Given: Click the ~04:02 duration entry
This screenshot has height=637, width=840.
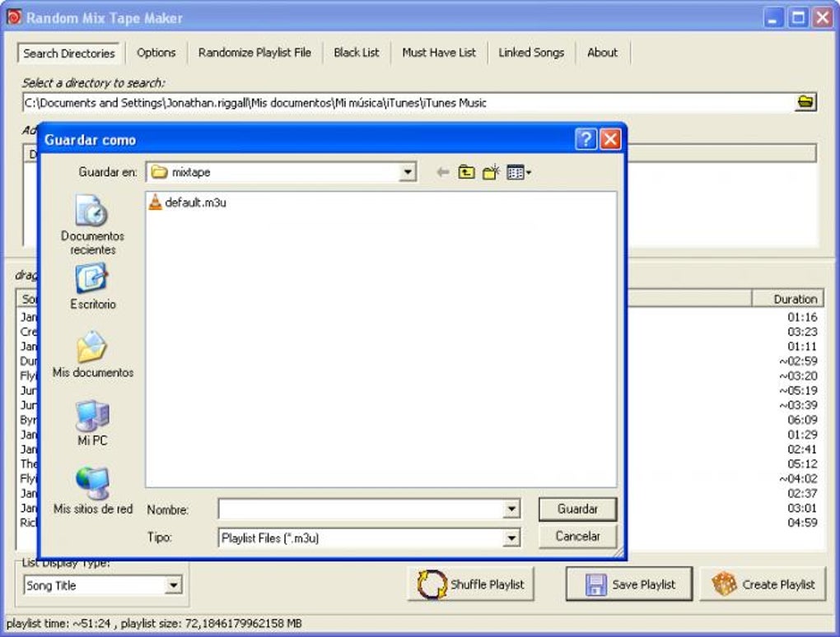Looking at the screenshot, I should [x=798, y=478].
